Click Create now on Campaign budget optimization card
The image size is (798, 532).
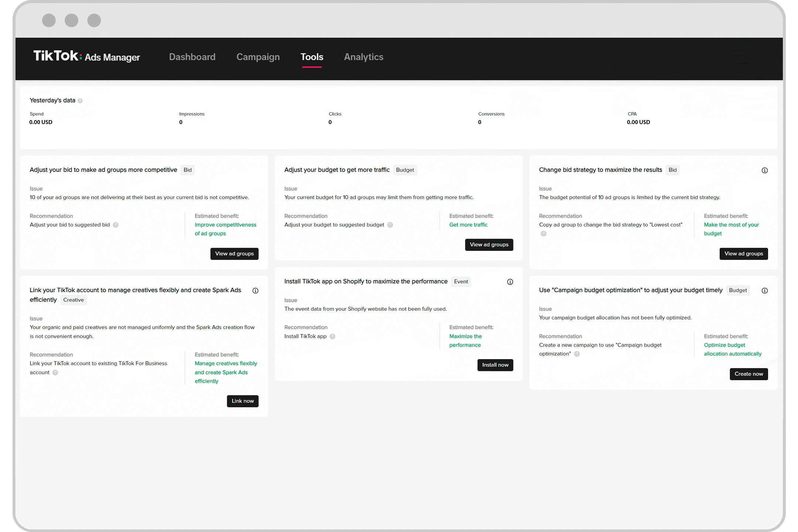pos(749,374)
